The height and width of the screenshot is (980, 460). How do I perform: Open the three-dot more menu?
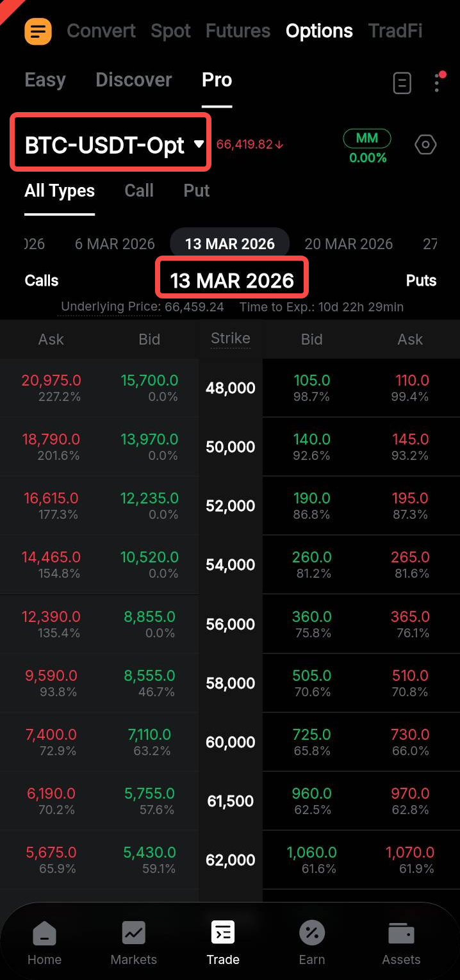(x=437, y=83)
